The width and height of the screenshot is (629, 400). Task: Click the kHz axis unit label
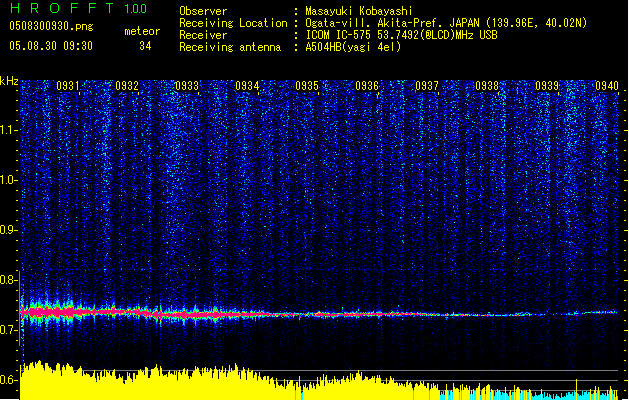[x=10, y=80]
